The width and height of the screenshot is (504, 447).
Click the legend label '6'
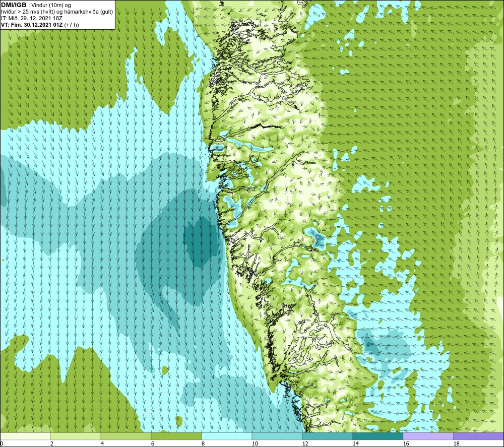coord(153,444)
